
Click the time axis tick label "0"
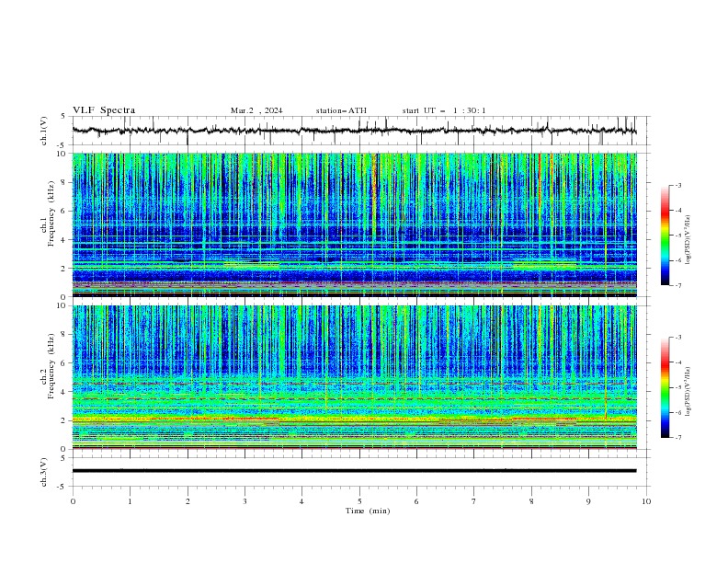[x=73, y=501]
